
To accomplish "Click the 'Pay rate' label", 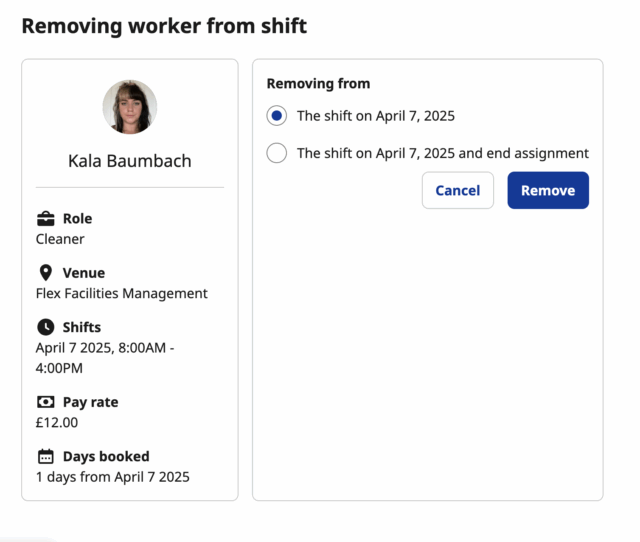I will 91,402.
